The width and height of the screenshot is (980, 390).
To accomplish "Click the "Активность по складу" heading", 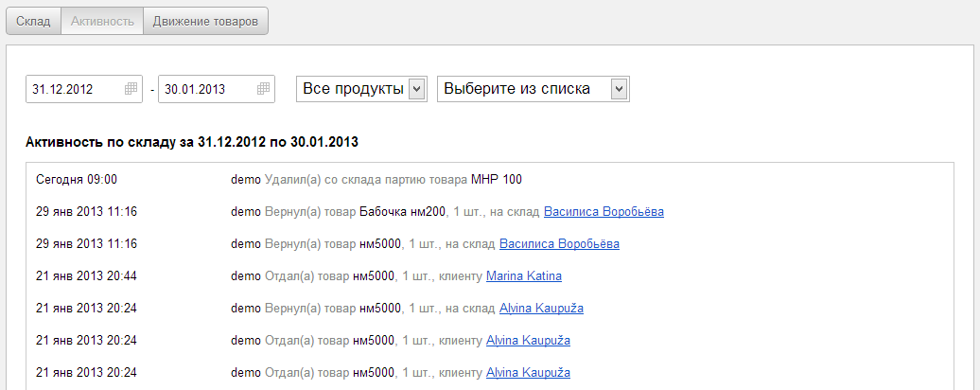I will click(192, 143).
